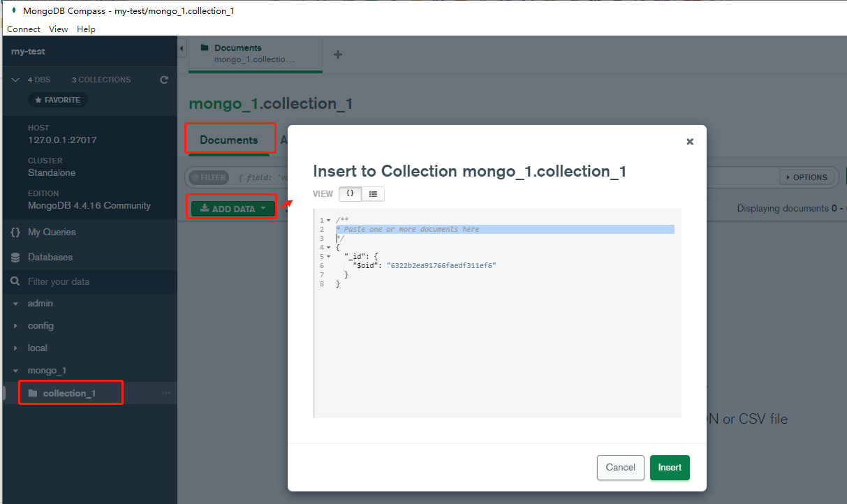
Task: Collapse code fold arrow on line 1
Action: coord(328,221)
